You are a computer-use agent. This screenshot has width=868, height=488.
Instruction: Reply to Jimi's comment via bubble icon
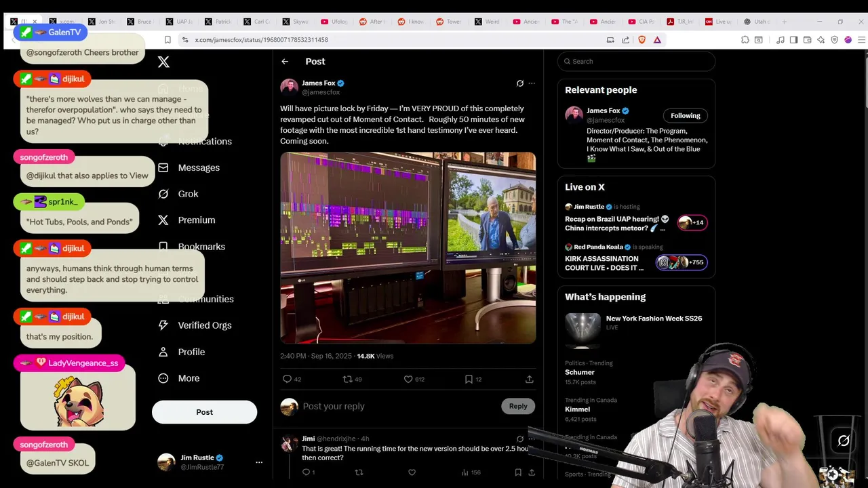tap(306, 472)
